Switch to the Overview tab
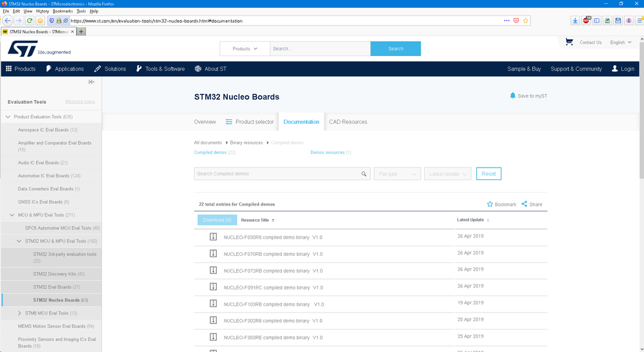 click(205, 122)
